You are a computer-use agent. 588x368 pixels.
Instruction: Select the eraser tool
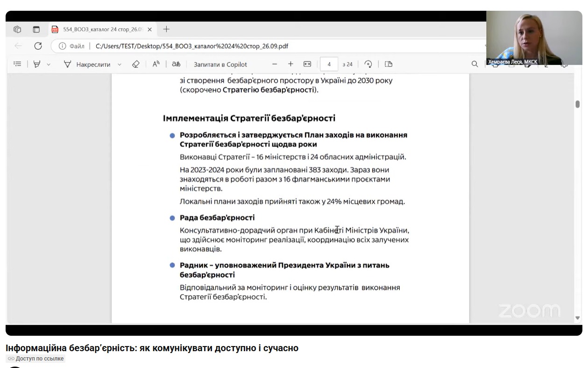136,64
